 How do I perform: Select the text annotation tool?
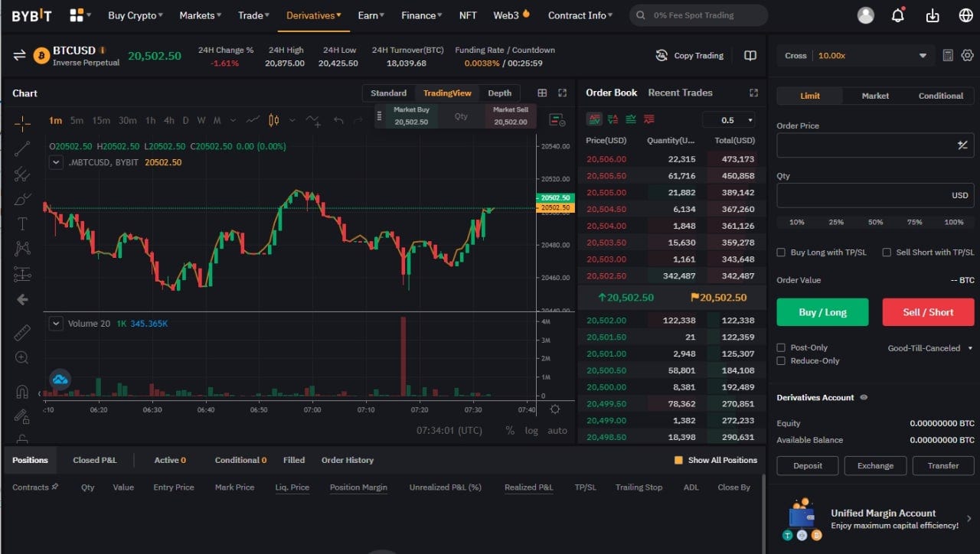[22, 223]
